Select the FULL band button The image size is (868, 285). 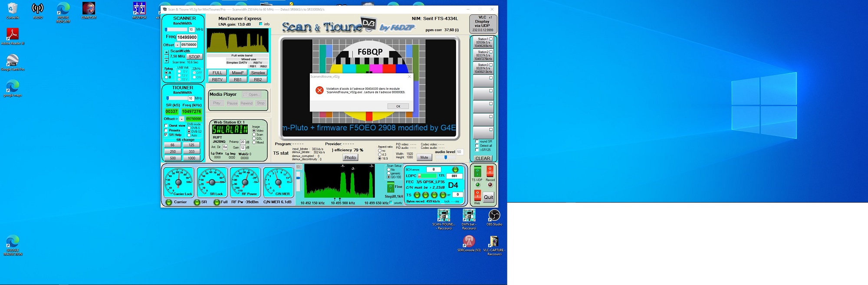click(x=217, y=73)
